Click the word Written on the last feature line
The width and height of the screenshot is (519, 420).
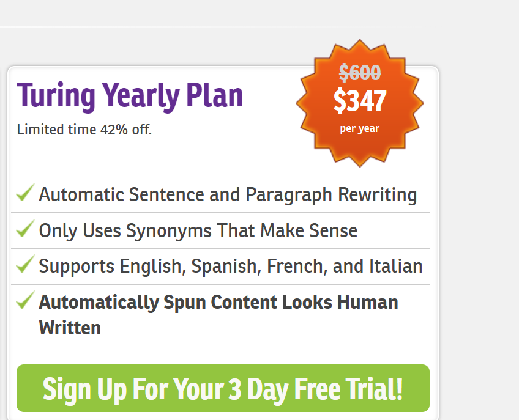70,328
